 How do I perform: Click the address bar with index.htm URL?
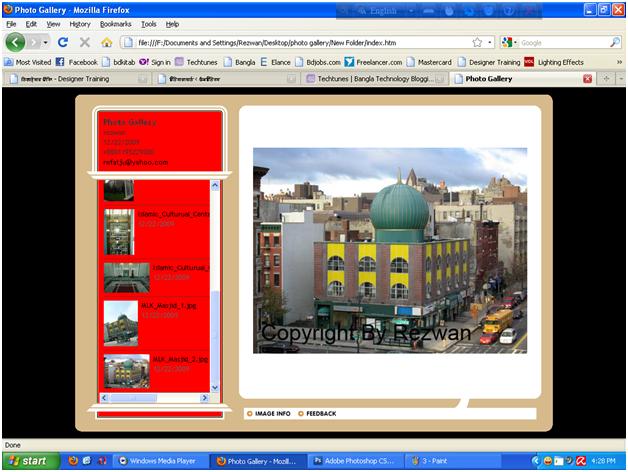coord(296,42)
